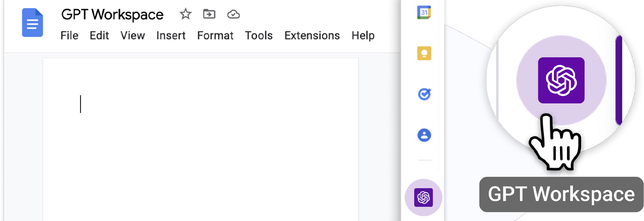
Task: Open Google Calendar in the side panel
Action: pos(424,13)
